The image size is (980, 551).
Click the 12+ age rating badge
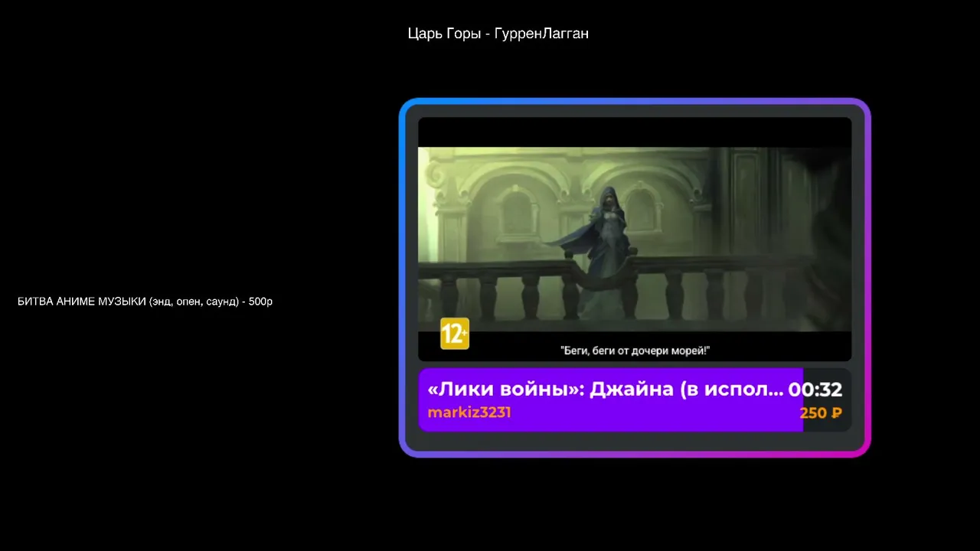pyautogui.click(x=454, y=334)
